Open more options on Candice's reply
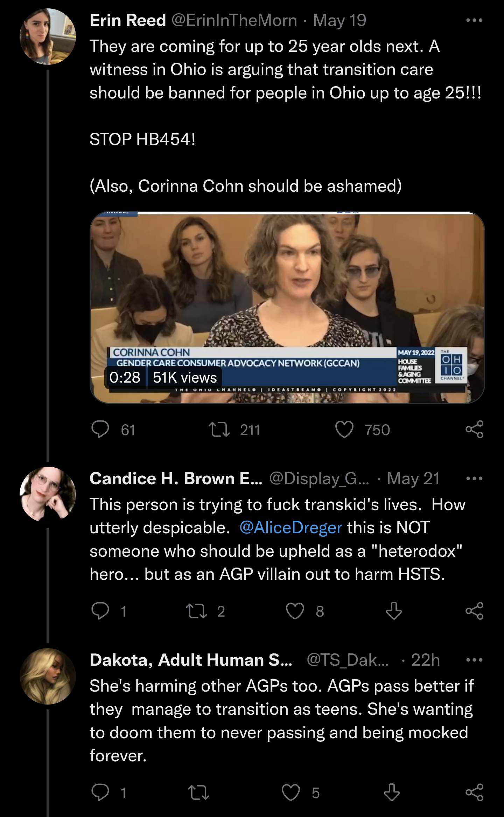 pyautogui.click(x=474, y=479)
